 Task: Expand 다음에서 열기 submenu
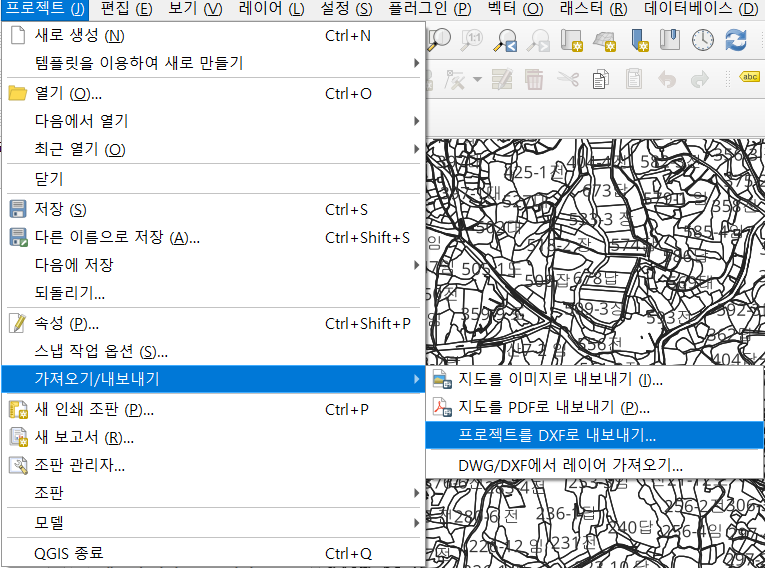[x=214, y=121]
